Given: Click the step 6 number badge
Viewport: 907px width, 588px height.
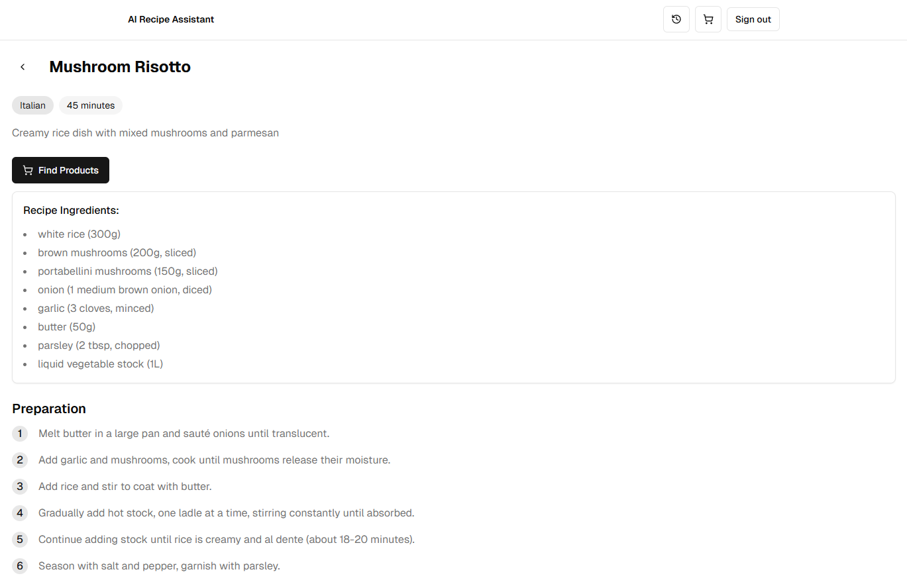Looking at the screenshot, I should click(20, 566).
